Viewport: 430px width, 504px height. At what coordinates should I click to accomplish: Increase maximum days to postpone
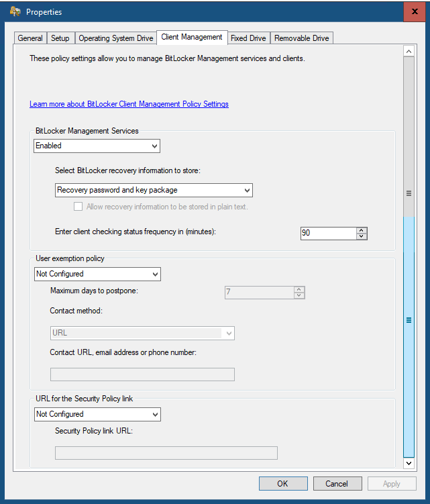pyautogui.click(x=299, y=289)
